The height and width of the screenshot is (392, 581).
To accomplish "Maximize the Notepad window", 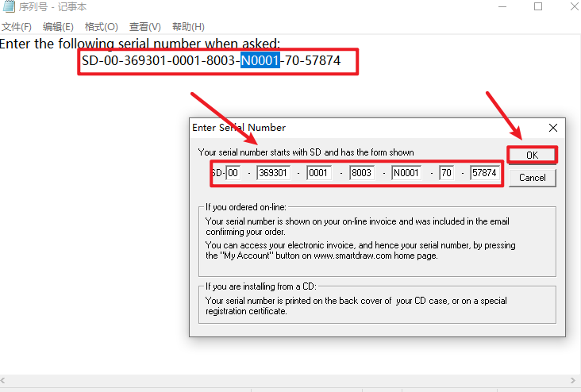I will point(538,7).
